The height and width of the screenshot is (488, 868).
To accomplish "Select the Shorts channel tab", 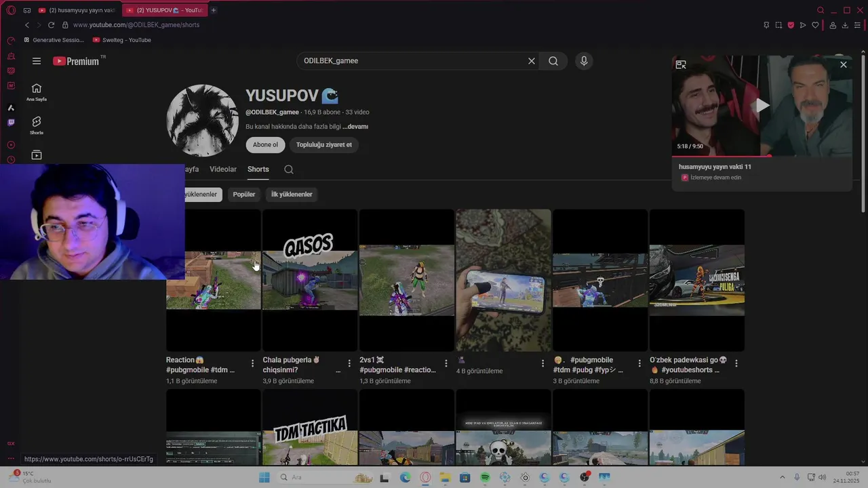I will click(x=258, y=169).
